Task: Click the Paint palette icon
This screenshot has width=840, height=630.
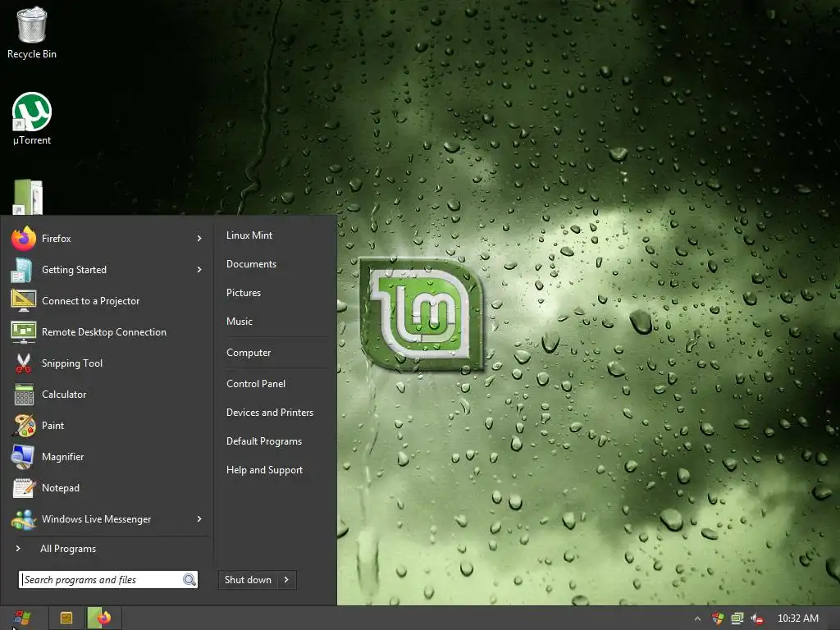Action: (24, 426)
